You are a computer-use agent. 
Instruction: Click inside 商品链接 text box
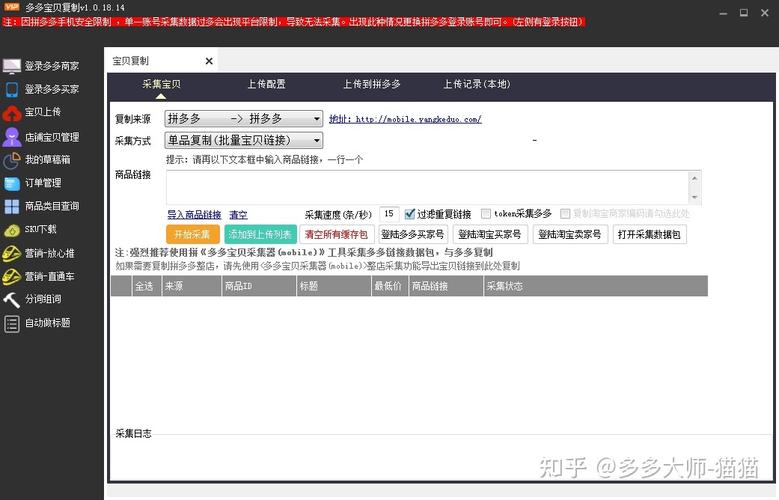427,187
